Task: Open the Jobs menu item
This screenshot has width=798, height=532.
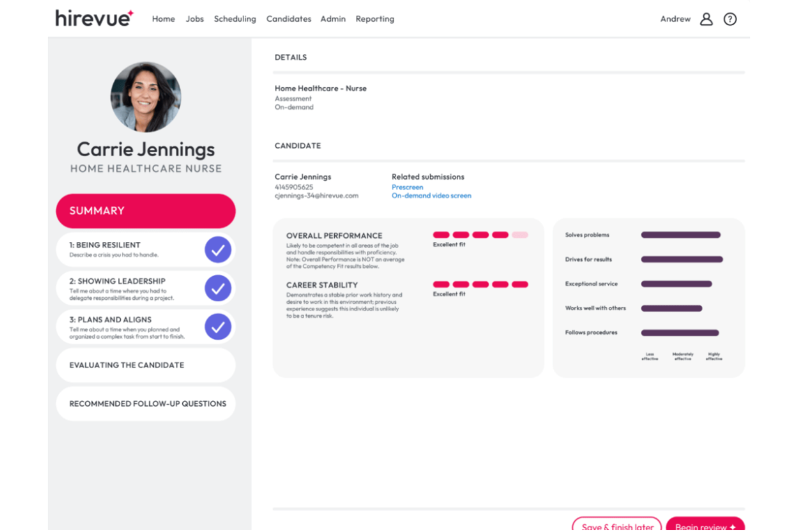Action: click(194, 19)
